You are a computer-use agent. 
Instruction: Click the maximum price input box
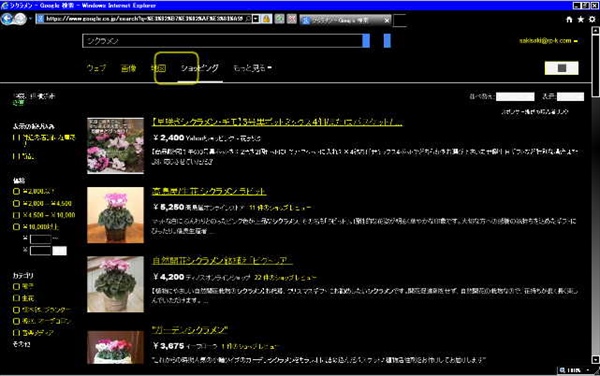click(41, 251)
